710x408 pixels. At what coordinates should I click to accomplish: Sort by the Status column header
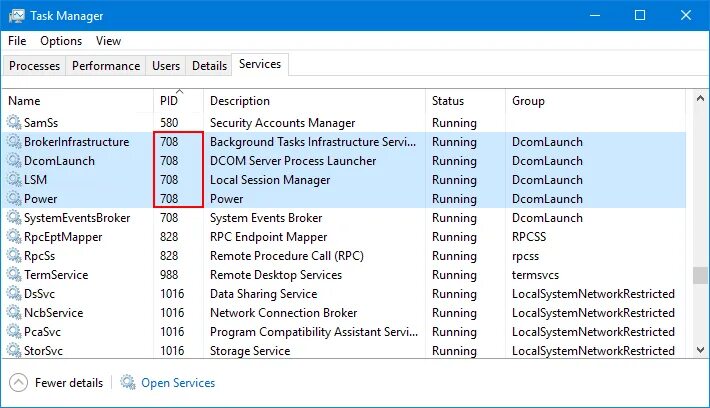[x=448, y=101]
